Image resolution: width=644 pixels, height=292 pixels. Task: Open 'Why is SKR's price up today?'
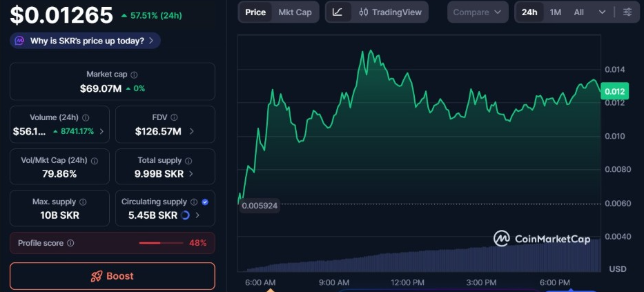point(85,41)
